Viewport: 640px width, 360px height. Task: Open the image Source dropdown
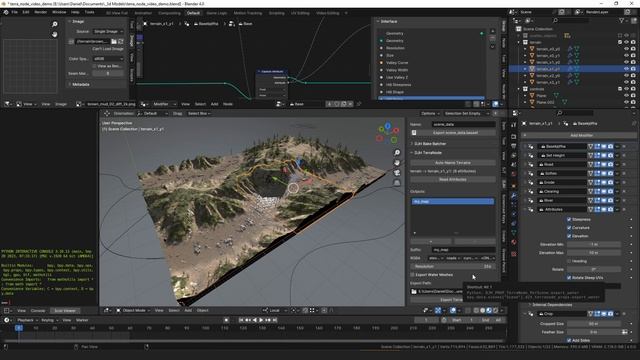pyautogui.click(x=108, y=31)
